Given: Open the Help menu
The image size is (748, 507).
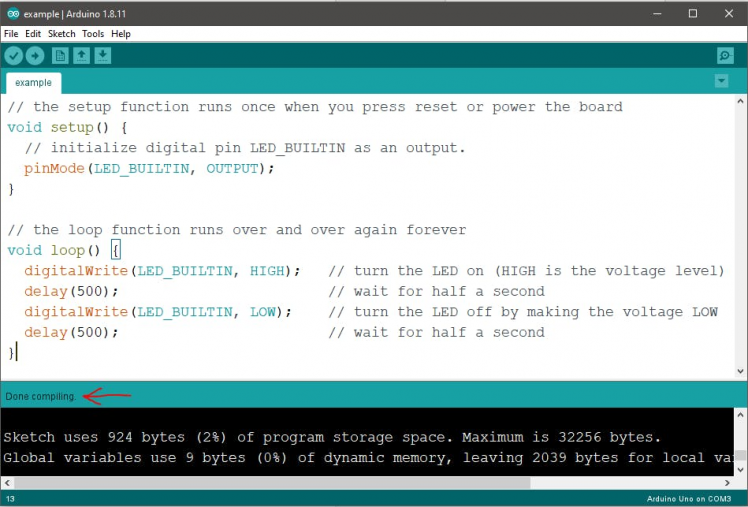Looking at the screenshot, I should [x=121, y=34].
